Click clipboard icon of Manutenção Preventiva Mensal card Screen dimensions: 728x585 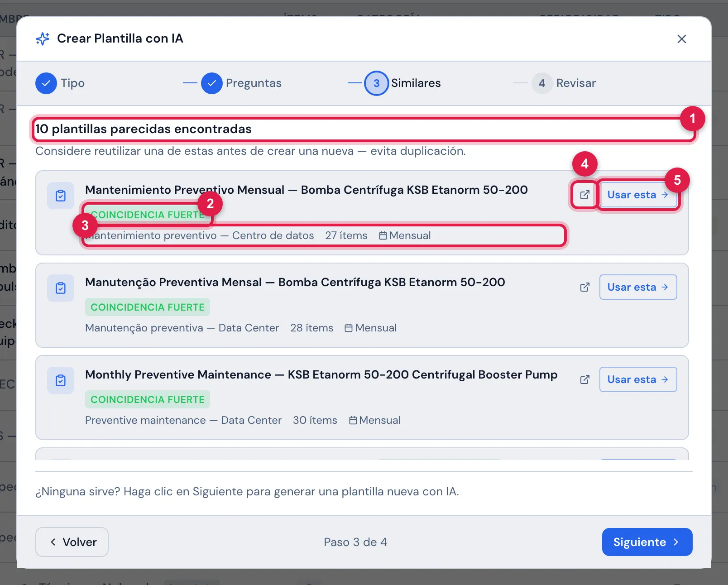[x=61, y=288]
